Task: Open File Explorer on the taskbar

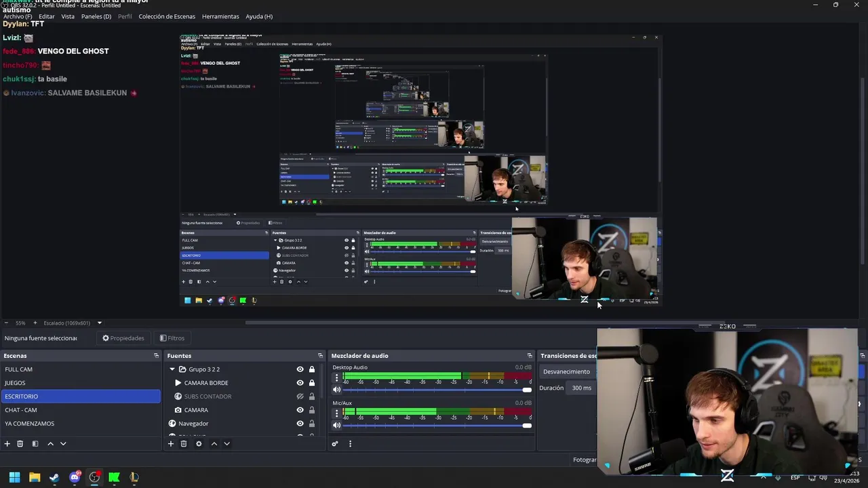Action: [x=35, y=477]
